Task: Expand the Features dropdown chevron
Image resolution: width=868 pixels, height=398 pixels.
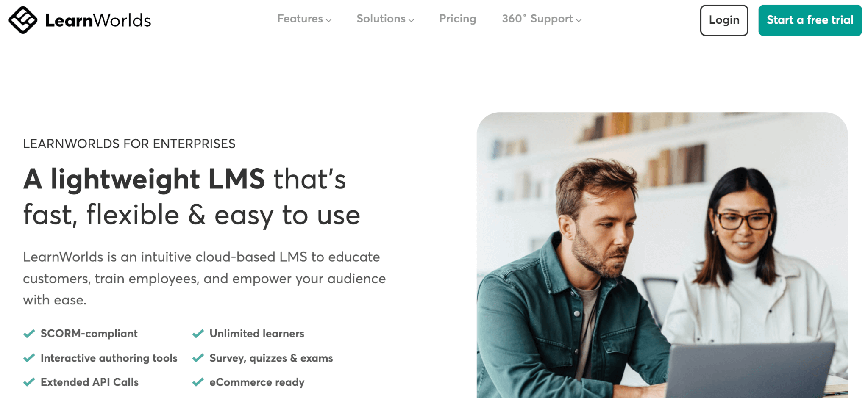Action: 329,20
